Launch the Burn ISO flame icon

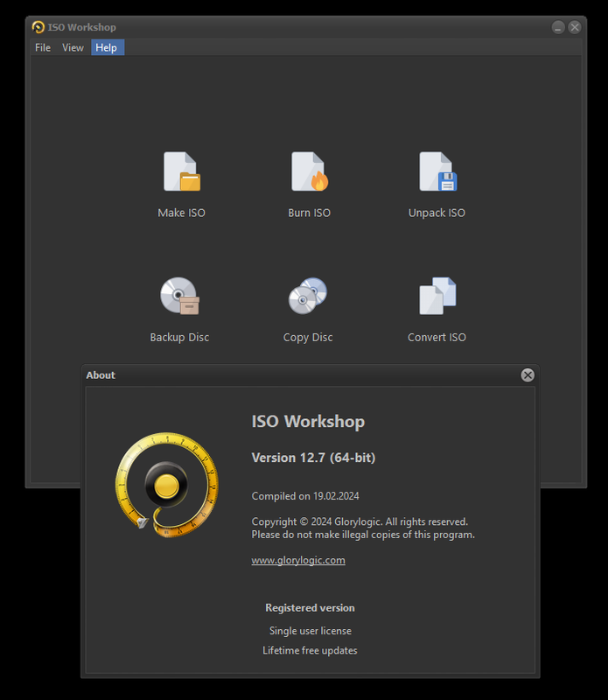[x=310, y=171]
